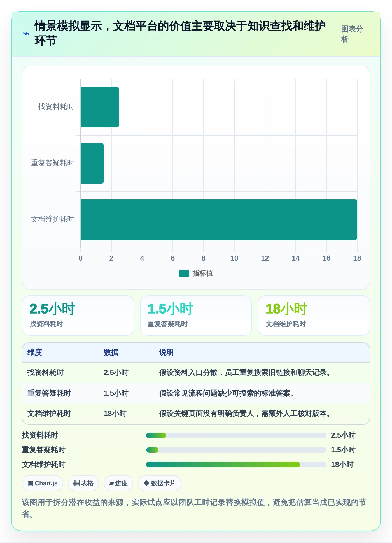Click the 文档维护耗时 axis label on chart
The width and height of the screenshot is (392, 543).
(x=52, y=219)
